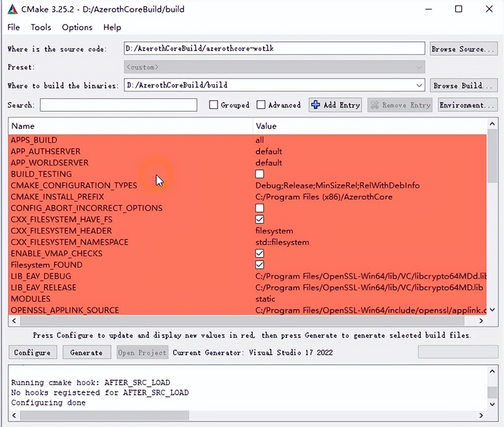Edit value 'std::filesystem'
This screenshot has width=504, height=427.
pyautogui.click(x=282, y=242)
